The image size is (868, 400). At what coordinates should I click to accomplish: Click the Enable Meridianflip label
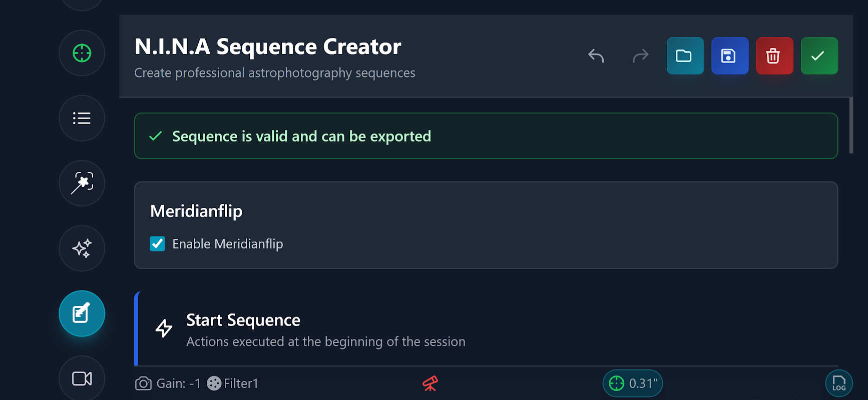click(228, 244)
